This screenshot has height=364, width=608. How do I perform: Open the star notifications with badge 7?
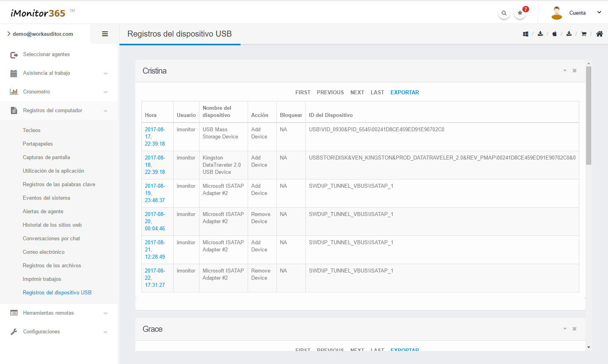pos(520,13)
